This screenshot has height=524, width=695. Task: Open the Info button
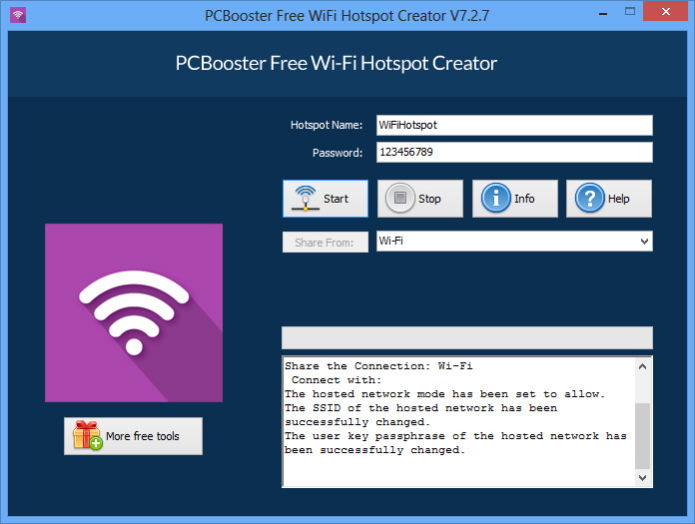pyautogui.click(x=515, y=199)
